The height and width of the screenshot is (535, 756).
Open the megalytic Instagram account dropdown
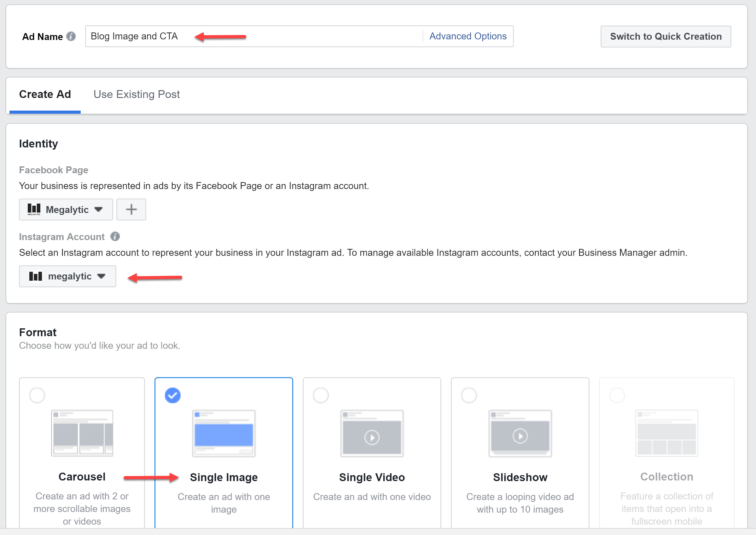tap(67, 276)
